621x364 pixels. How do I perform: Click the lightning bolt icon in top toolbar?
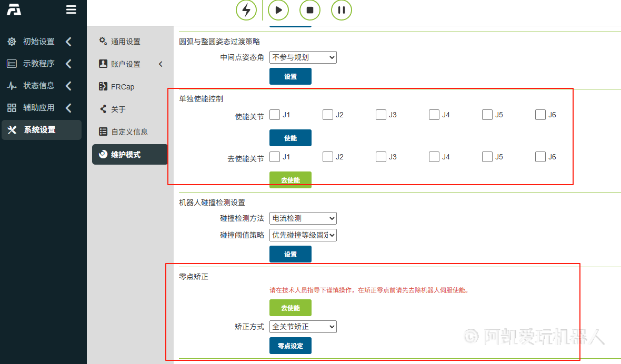(246, 10)
